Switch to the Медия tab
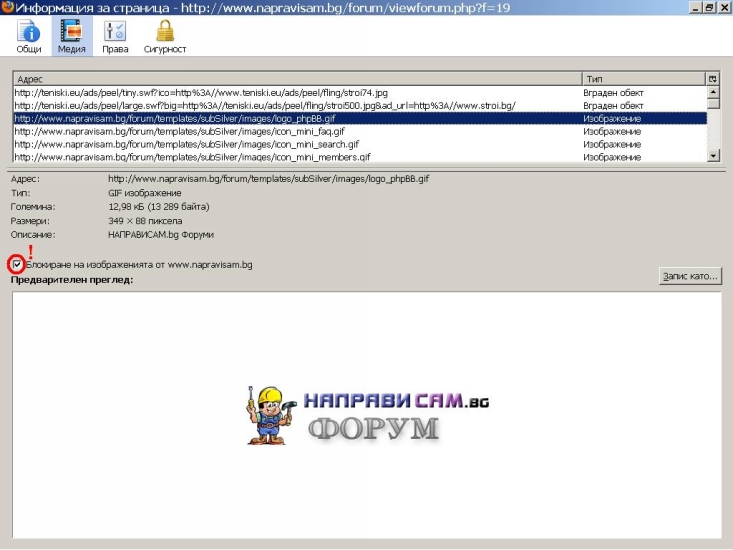 [72, 36]
